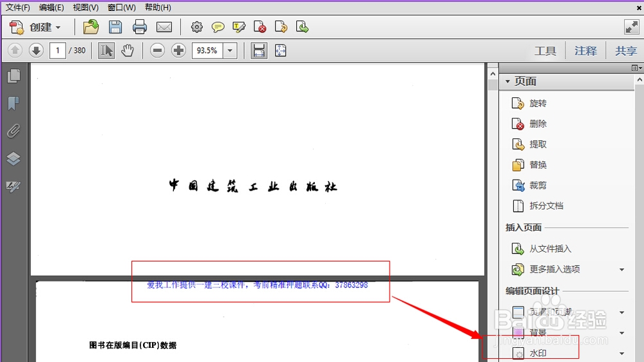Open the 工具 tools pane
Image resolution: width=644 pixels, height=362 pixels.
click(x=545, y=51)
